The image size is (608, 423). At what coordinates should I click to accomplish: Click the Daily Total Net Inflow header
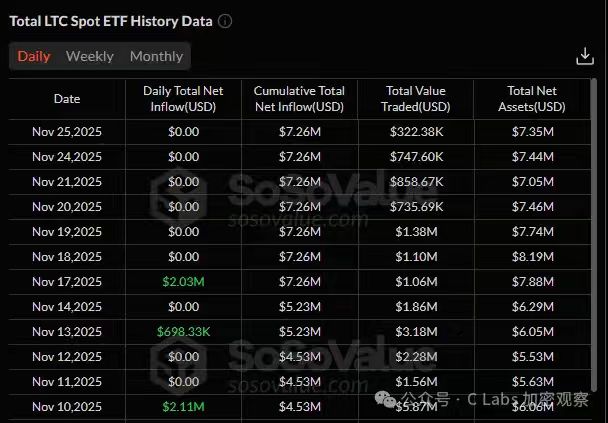coord(183,99)
